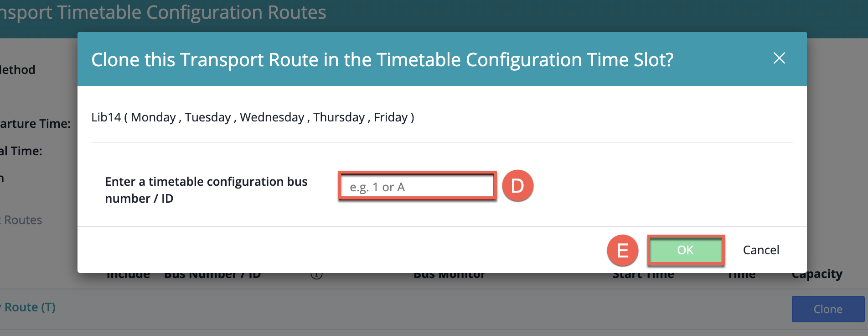Click the Arrival Time label
Screen dimensions: 868x336
(x=21, y=151)
